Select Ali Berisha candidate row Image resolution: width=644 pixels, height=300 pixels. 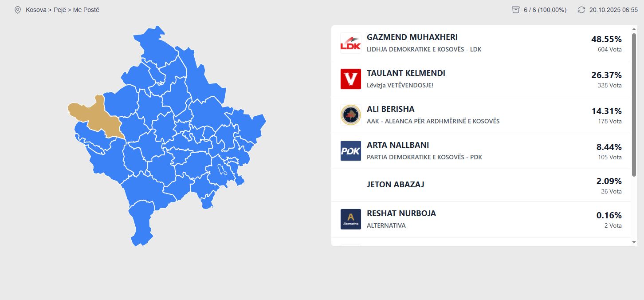coord(391,109)
